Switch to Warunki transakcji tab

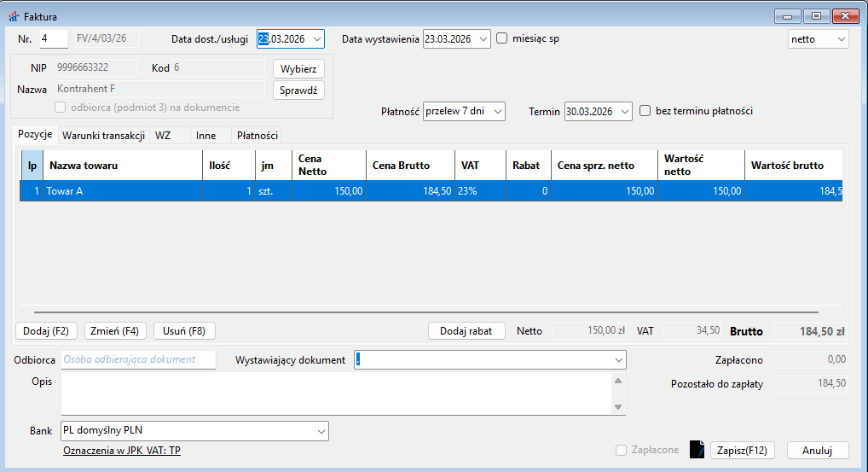(x=103, y=136)
